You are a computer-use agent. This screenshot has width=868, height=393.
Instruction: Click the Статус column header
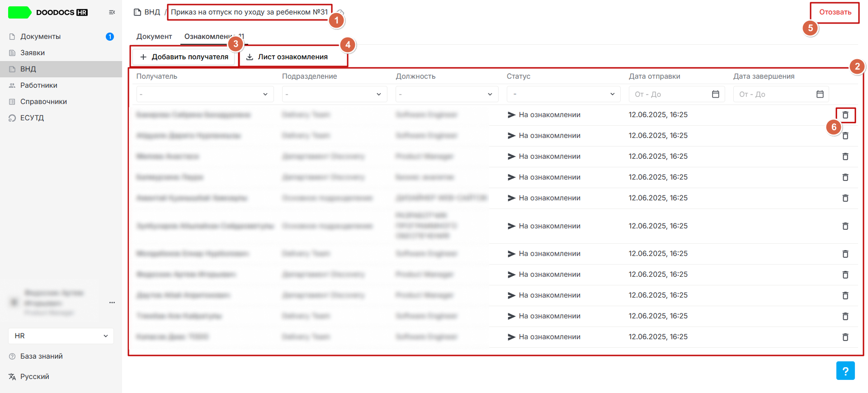(519, 76)
